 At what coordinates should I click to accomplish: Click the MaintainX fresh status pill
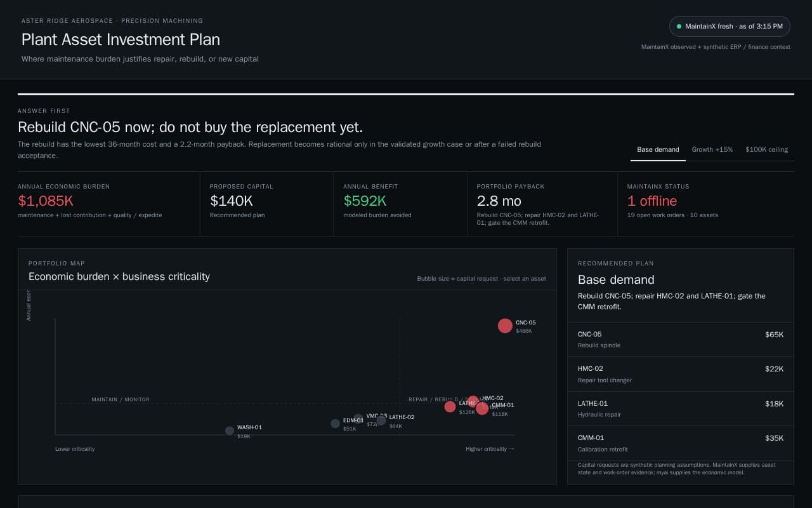[730, 27]
